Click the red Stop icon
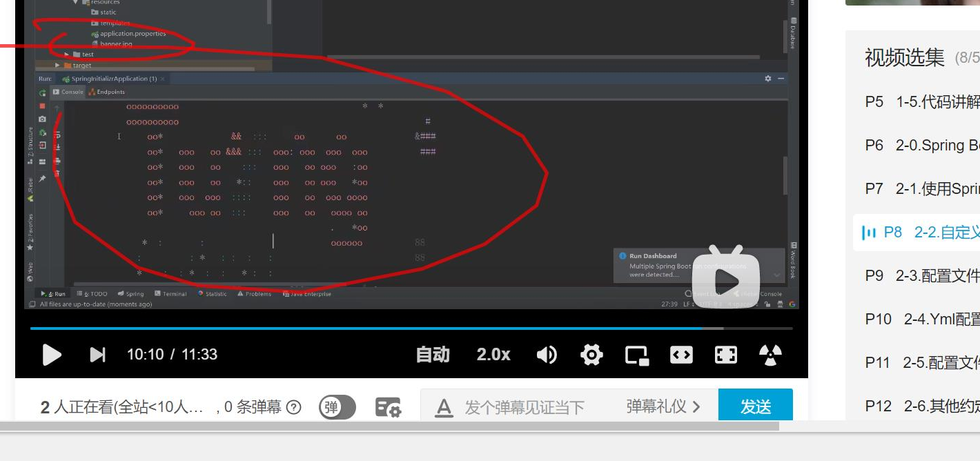 pyautogui.click(x=42, y=106)
